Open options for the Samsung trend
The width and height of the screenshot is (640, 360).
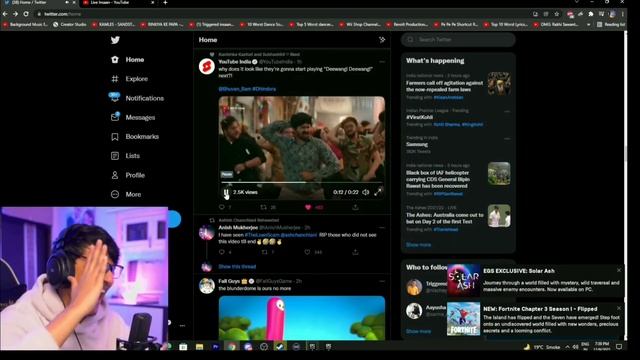pyautogui.click(x=507, y=139)
